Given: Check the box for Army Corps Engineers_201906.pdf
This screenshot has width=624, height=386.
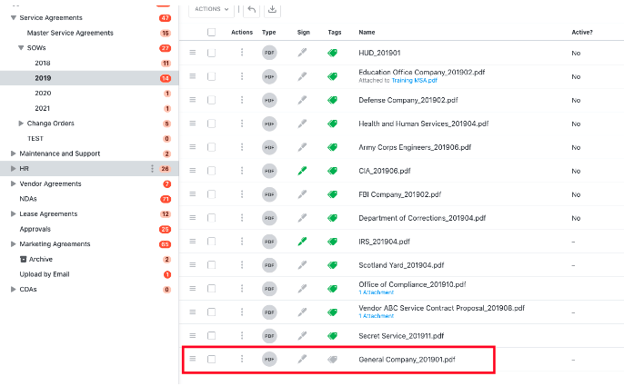Looking at the screenshot, I should 211,147.
